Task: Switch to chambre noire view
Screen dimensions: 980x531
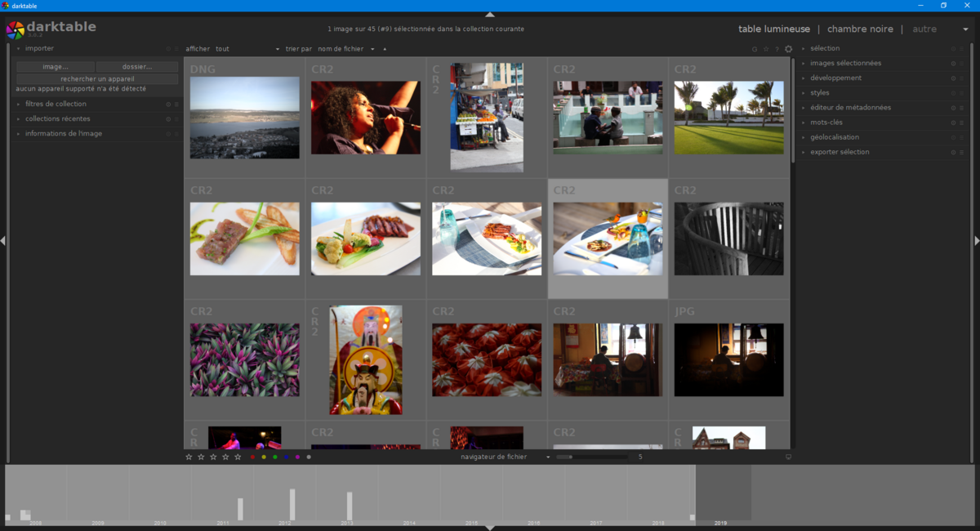Action: pos(860,29)
